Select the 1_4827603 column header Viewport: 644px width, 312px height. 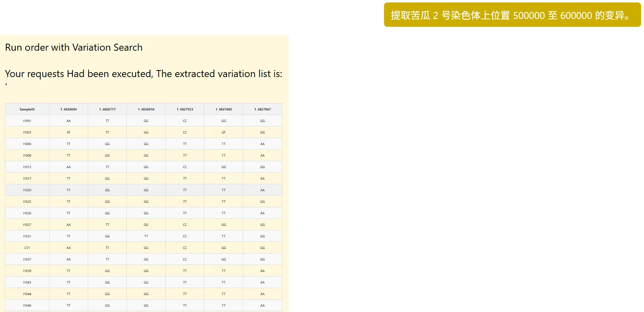tap(223, 109)
